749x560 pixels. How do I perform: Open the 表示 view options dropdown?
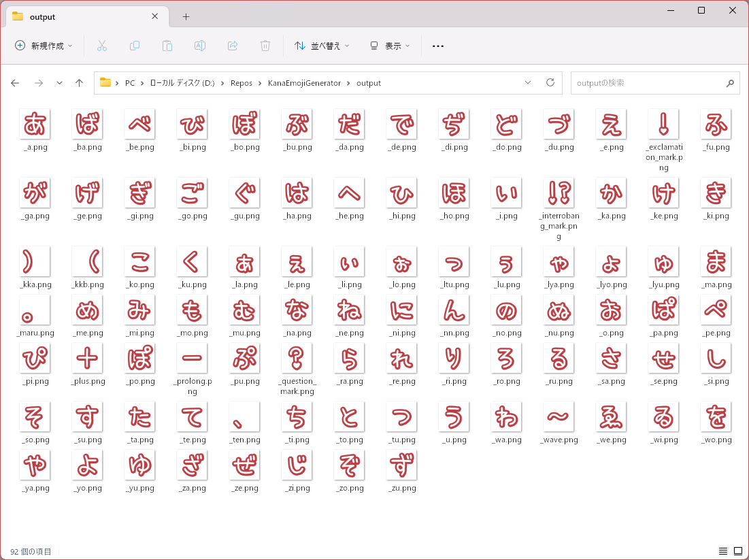tap(391, 46)
